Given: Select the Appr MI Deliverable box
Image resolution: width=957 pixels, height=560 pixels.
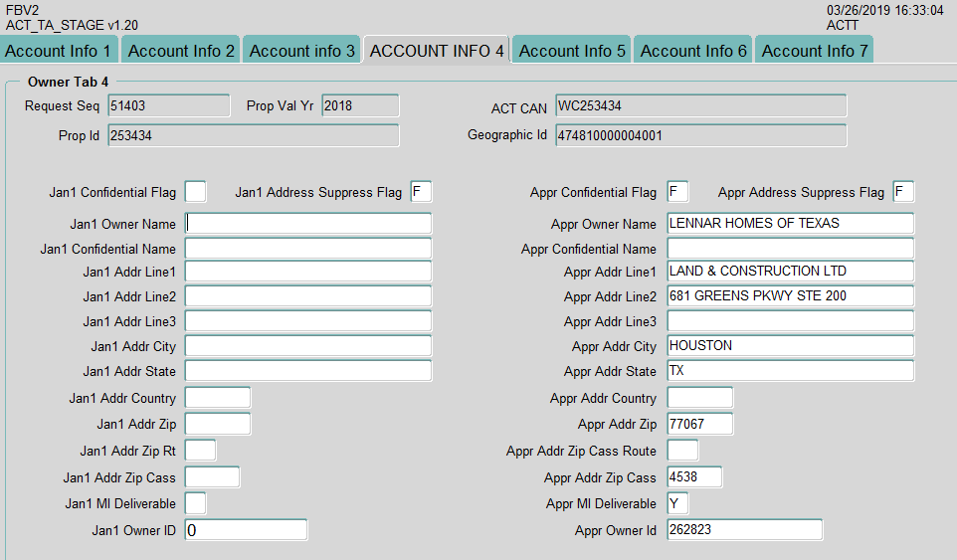Looking at the screenshot, I should (677, 504).
